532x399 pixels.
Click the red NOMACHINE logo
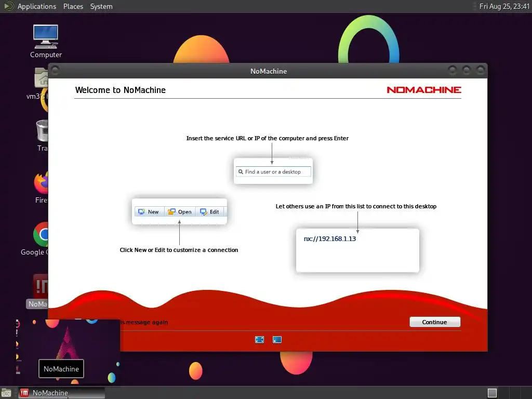[424, 90]
